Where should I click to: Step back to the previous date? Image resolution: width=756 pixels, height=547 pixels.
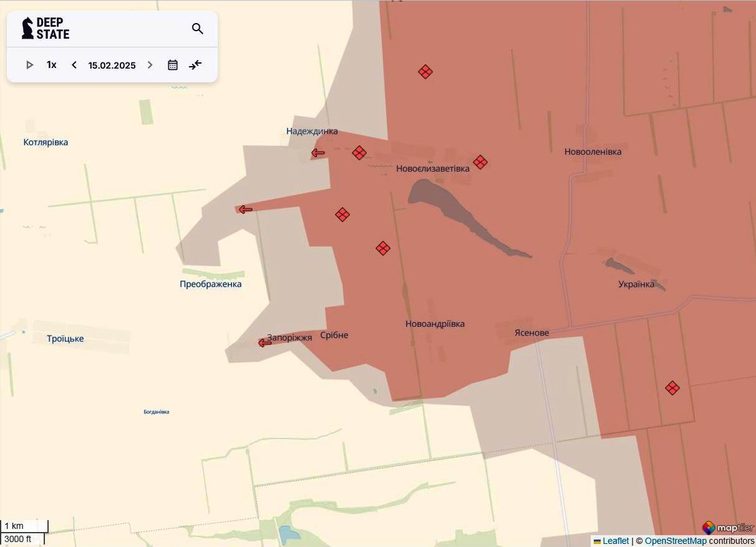[x=74, y=64]
